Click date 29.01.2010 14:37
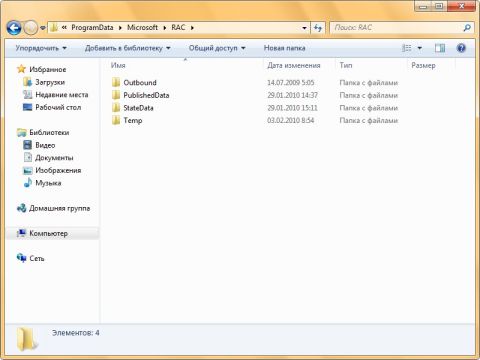The height and width of the screenshot is (360, 480). (x=292, y=95)
